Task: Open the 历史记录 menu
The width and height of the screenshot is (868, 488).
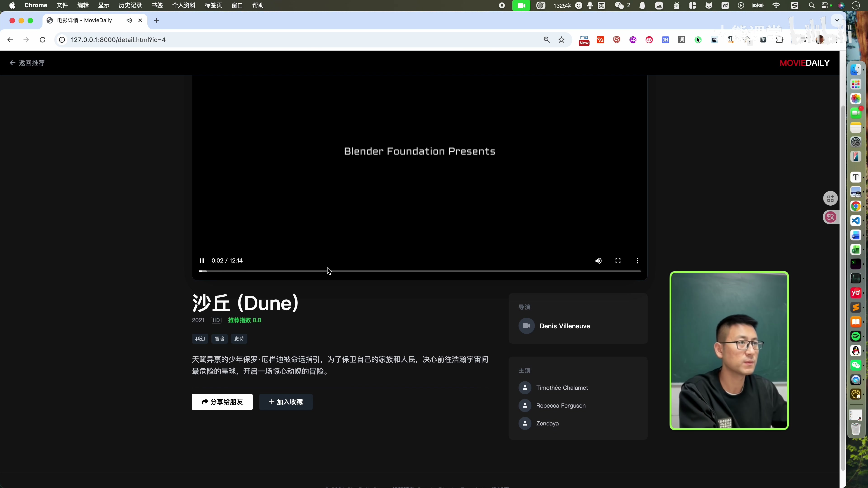Action: pos(130,5)
